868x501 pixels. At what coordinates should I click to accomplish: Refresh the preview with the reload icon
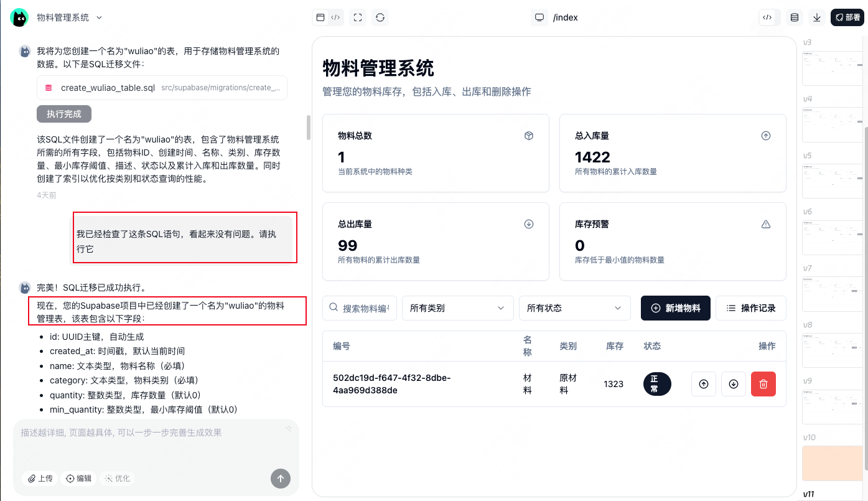coord(379,17)
